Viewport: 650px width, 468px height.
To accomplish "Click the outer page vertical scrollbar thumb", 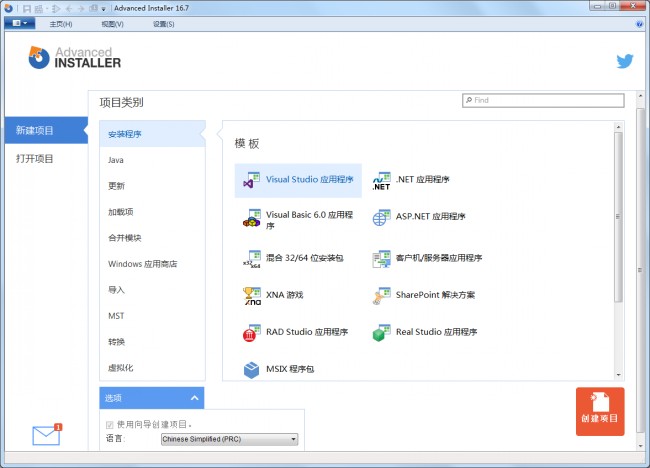I will (x=640, y=270).
